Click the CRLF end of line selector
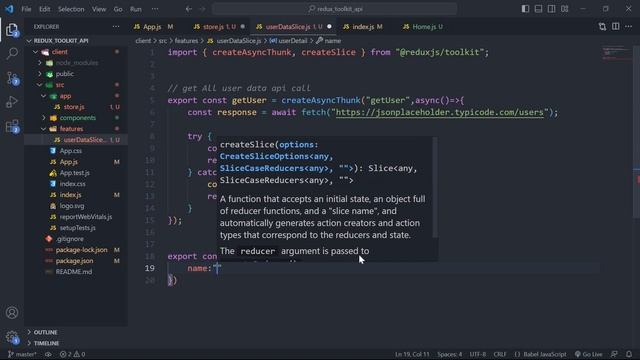Image resolution: width=640 pixels, height=360 pixels. pos(500,354)
